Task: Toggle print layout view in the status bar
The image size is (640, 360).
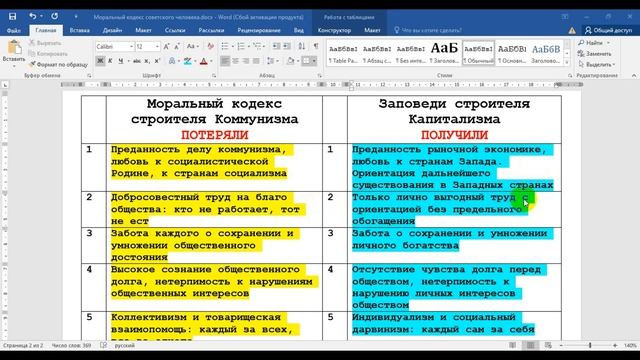Action: click(530, 345)
